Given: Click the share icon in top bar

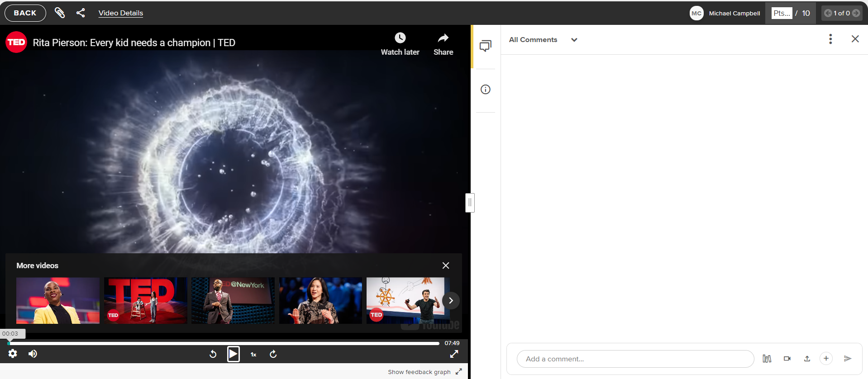Looking at the screenshot, I should click(x=81, y=13).
